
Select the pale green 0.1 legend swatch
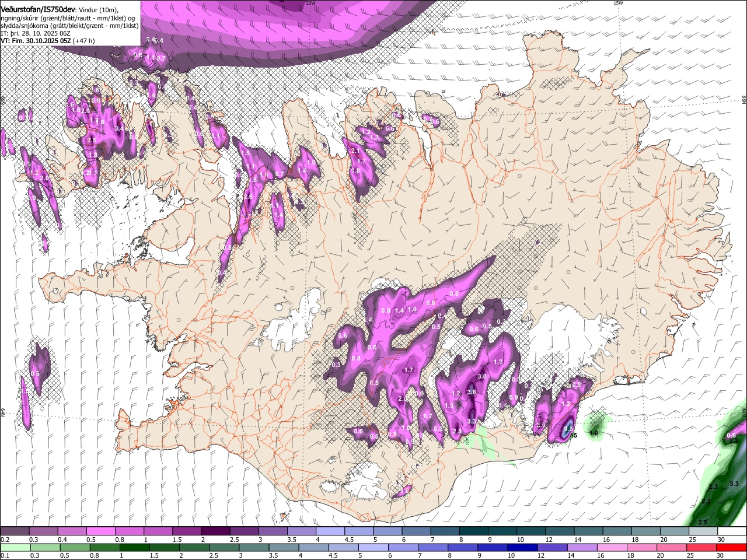[15, 547]
